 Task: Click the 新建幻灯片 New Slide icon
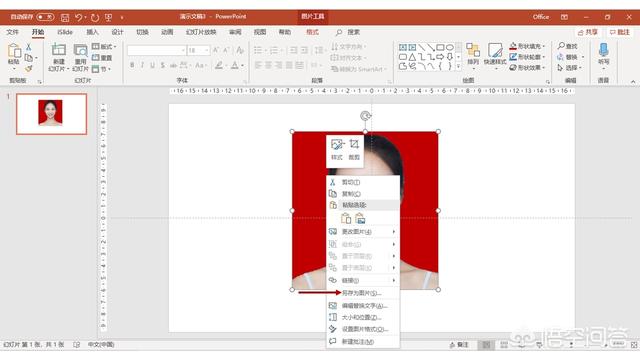click(x=59, y=51)
